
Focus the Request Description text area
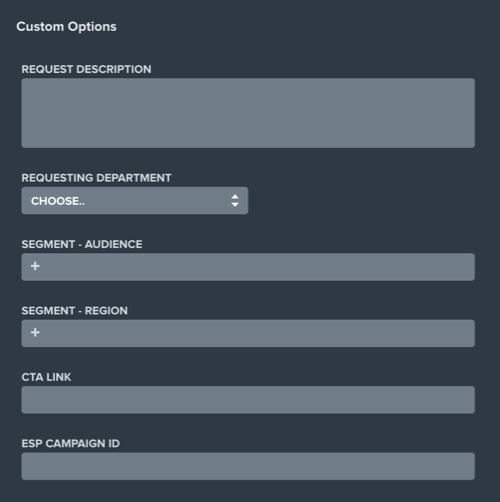[x=248, y=113]
